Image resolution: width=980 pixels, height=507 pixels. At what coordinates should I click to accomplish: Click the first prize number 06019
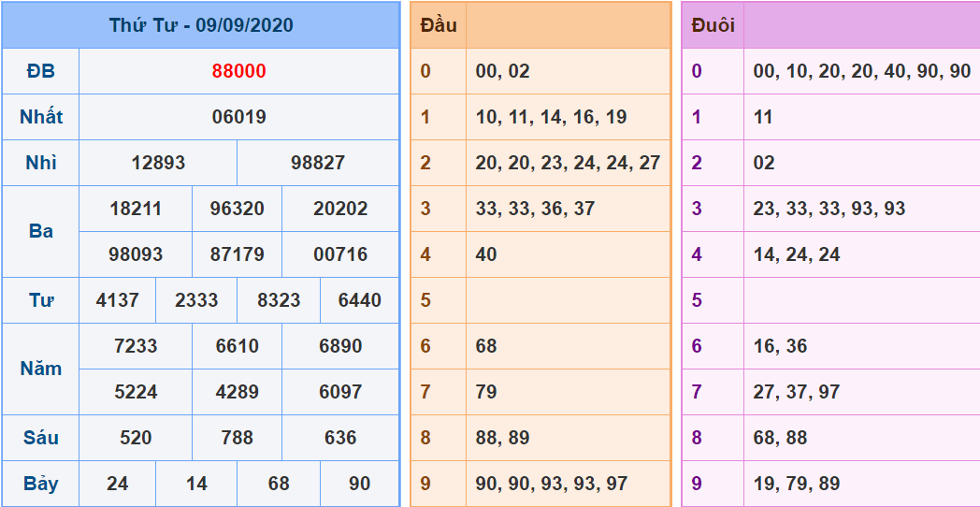tap(238, 117)
